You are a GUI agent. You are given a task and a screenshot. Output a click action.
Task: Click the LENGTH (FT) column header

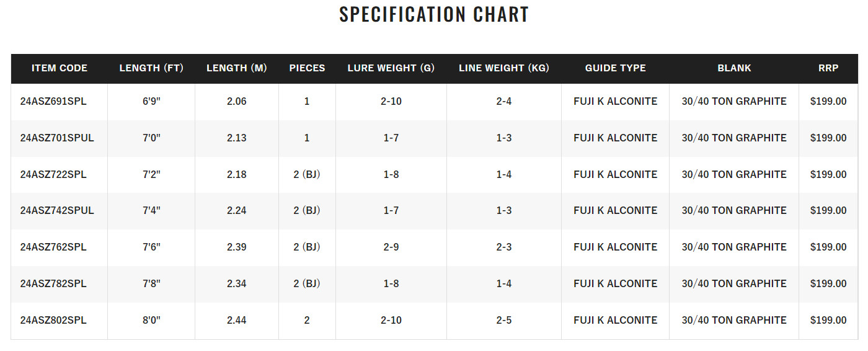[x=151, y=68]
